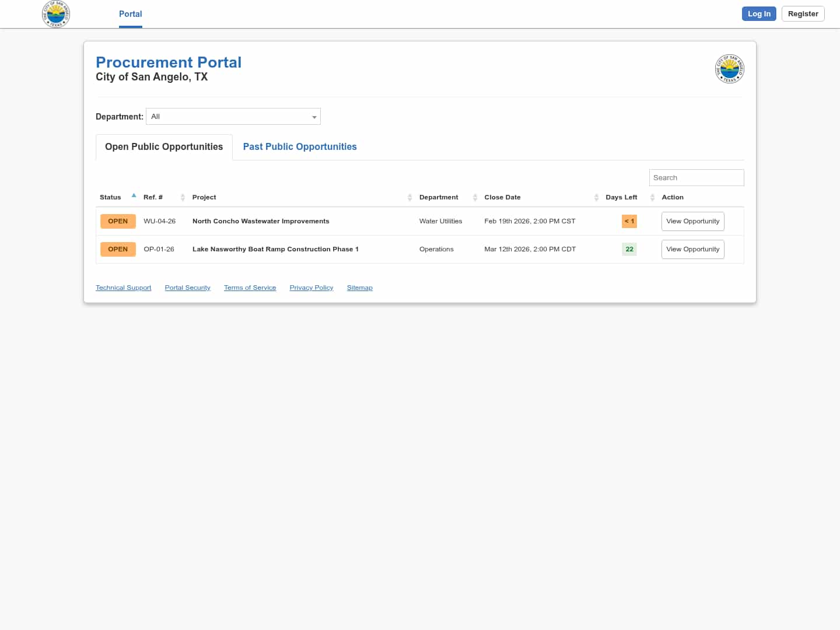The image size is (840, 630).
Task: Switch to the Past Public Opportunities tab
Action: pyautogui.click(x=299, y=146)
